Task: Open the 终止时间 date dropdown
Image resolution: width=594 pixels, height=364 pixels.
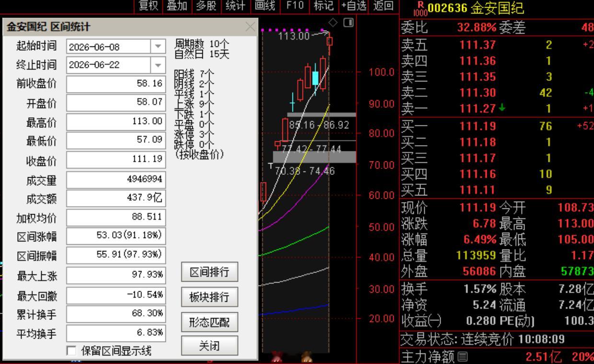Action: [158, 65]
